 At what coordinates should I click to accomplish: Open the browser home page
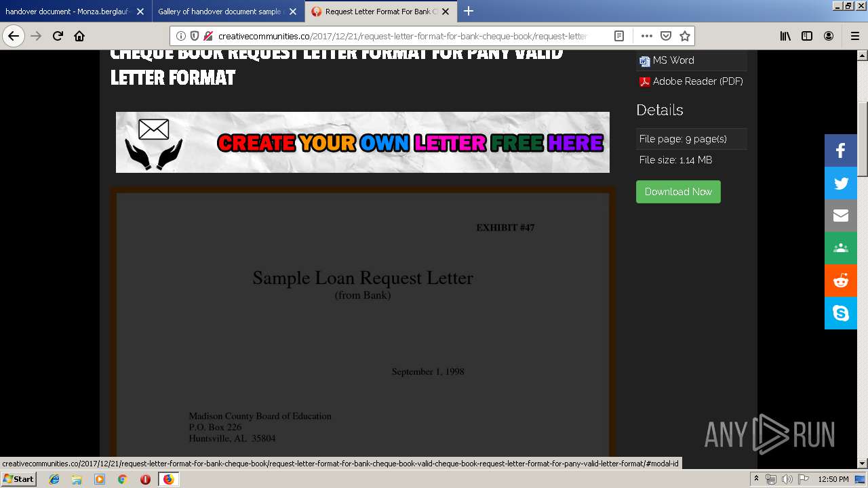click(x=79, y=36)
